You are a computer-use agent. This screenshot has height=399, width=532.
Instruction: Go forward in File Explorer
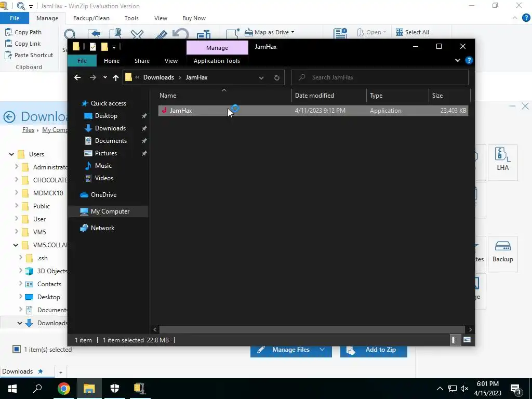[92, 78]
